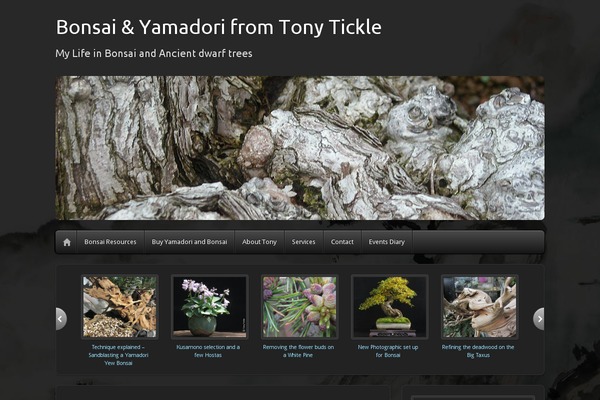Select Services in navigation bar
Screen dimensions: 600x400
[x=303, y=242]
